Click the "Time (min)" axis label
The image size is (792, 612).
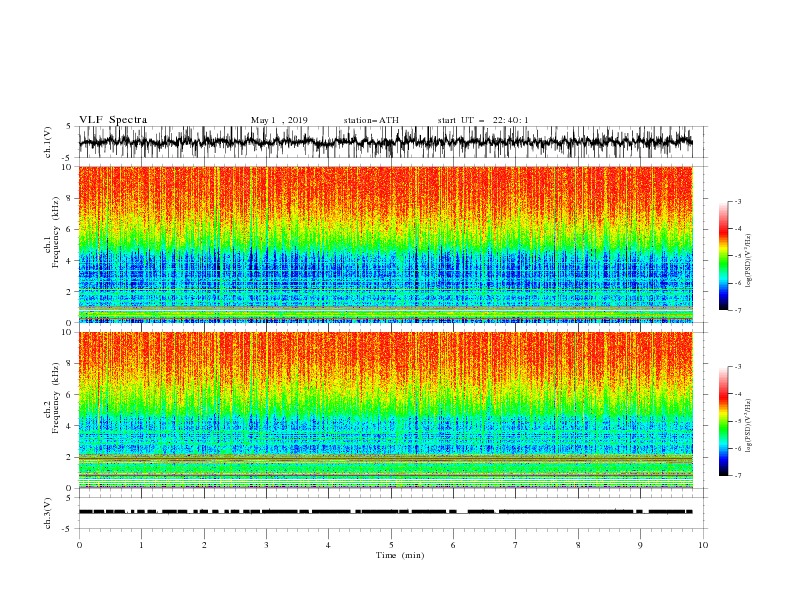(x=400, y=555)
